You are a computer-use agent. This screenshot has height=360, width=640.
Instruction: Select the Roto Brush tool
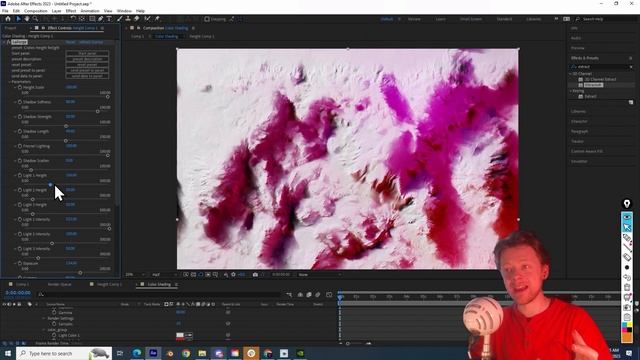pyautogui.click(x=147, y=19)
